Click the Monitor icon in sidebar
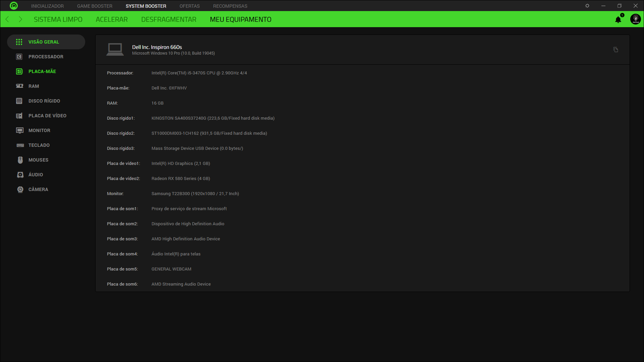Viewport: 644px width, 362px height. (20, 130)
